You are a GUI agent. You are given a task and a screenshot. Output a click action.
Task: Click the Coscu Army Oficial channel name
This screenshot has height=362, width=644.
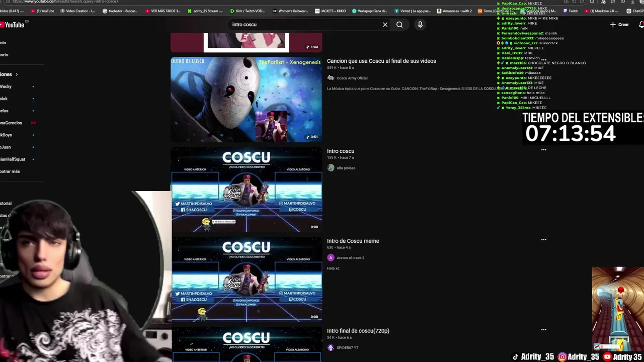(x=352, y=78)
